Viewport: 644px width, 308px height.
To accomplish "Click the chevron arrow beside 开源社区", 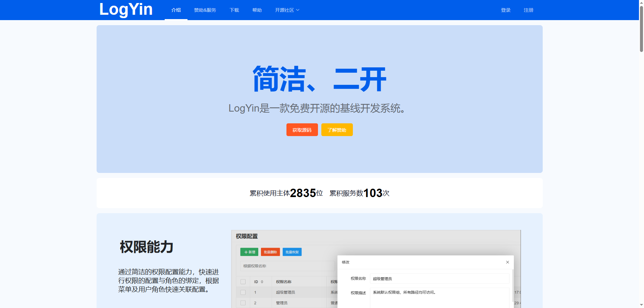I will 298,10.
